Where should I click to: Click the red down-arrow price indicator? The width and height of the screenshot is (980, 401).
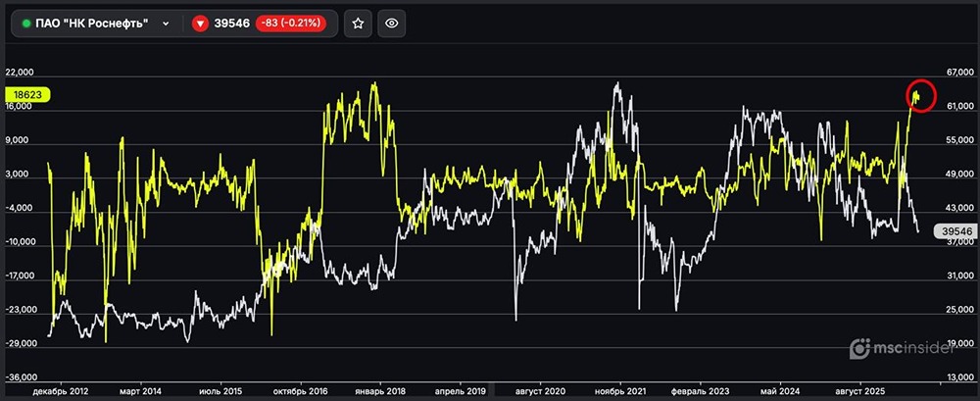(x=199, y=24)
